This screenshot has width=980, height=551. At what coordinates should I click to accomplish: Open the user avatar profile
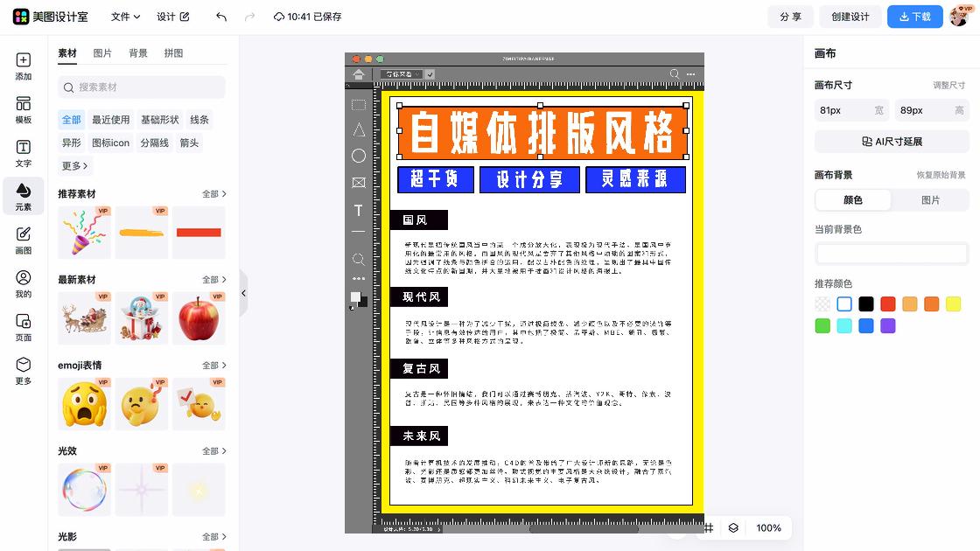pyautogui.click(x=959, y=17)
